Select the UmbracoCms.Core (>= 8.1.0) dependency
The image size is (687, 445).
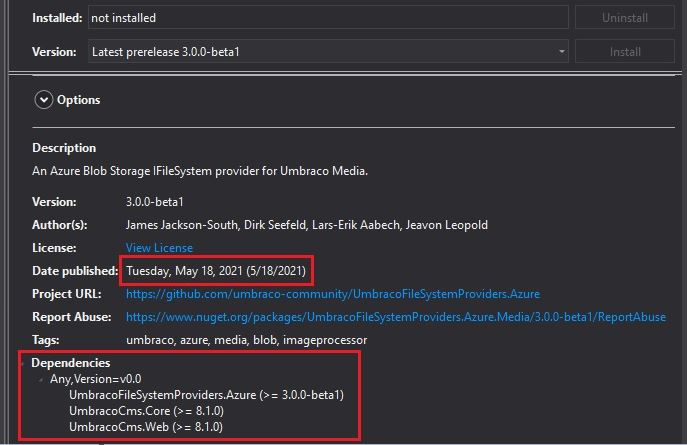(x=146, y=411)
